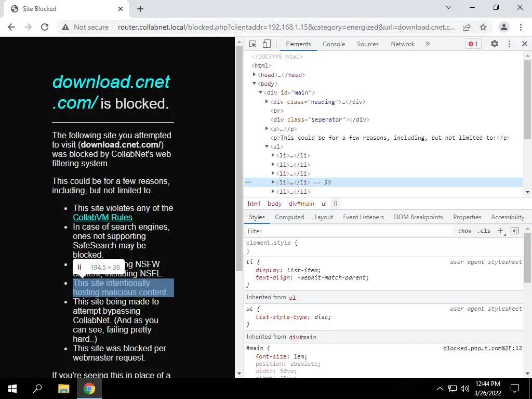Go back with the browser back arrow
Image resolution: width=532 pixels, height=399 pixels.
point(11,27)
